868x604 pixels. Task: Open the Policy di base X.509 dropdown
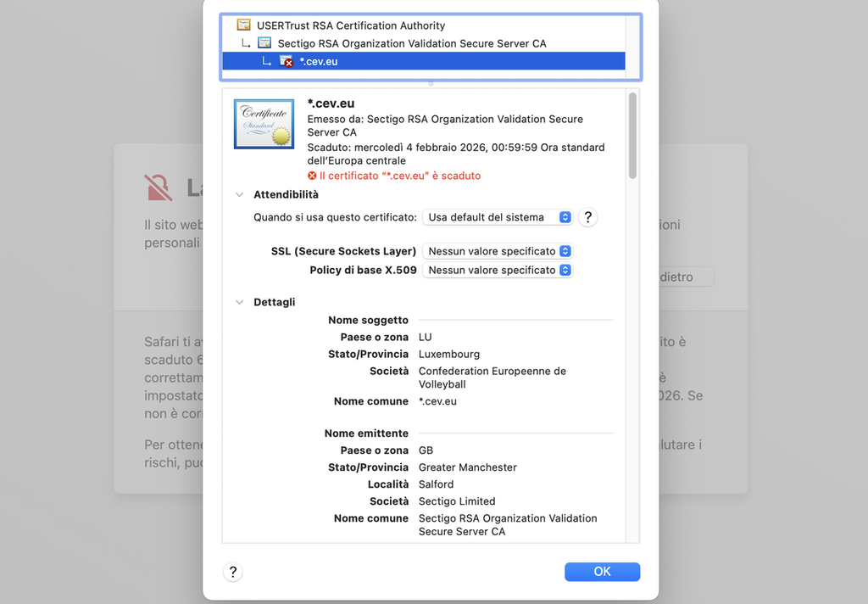click(498, 270)
